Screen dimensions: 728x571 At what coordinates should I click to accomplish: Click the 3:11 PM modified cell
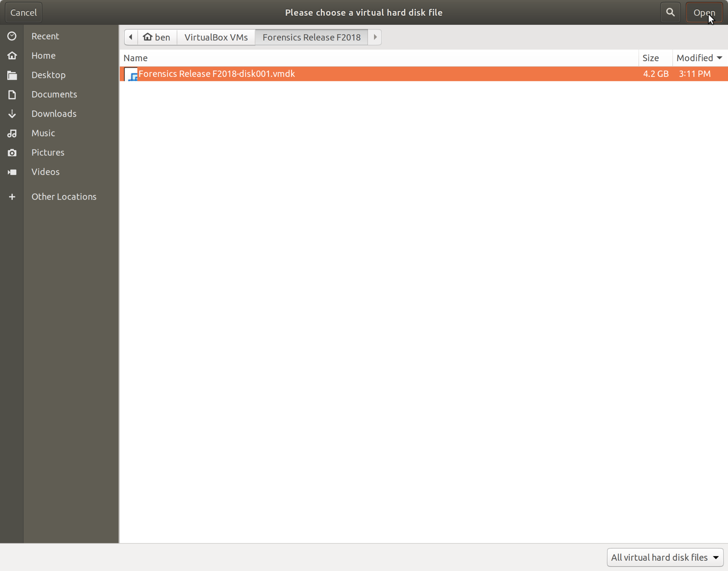[694, 74]
